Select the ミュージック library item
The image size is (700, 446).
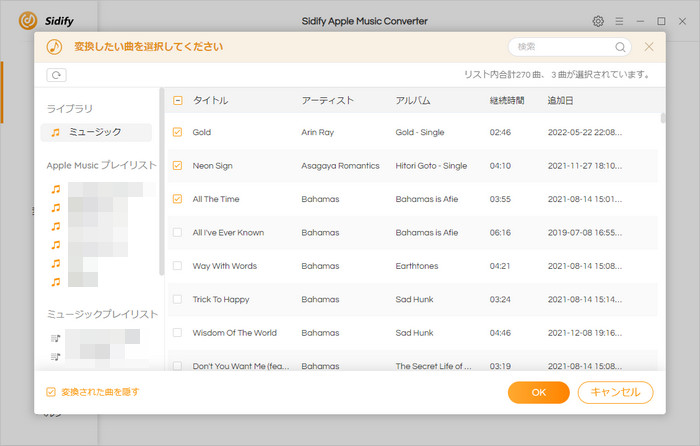(96, 132)
